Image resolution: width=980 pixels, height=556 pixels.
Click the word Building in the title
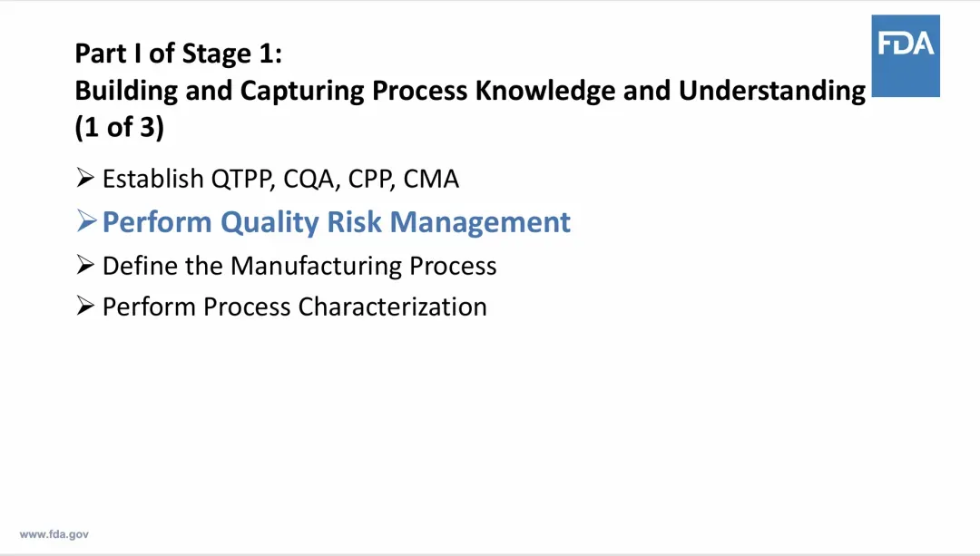coord(126,92)
